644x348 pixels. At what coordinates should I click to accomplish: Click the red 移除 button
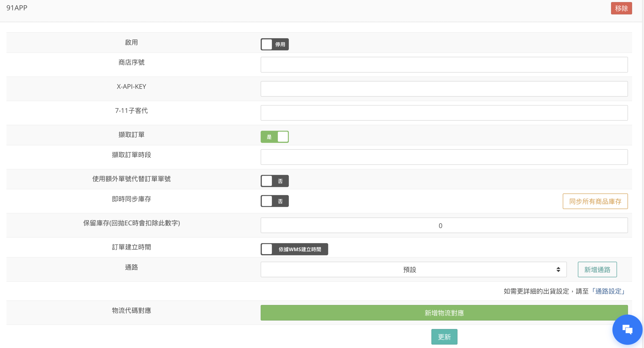(x=621, y=8)
